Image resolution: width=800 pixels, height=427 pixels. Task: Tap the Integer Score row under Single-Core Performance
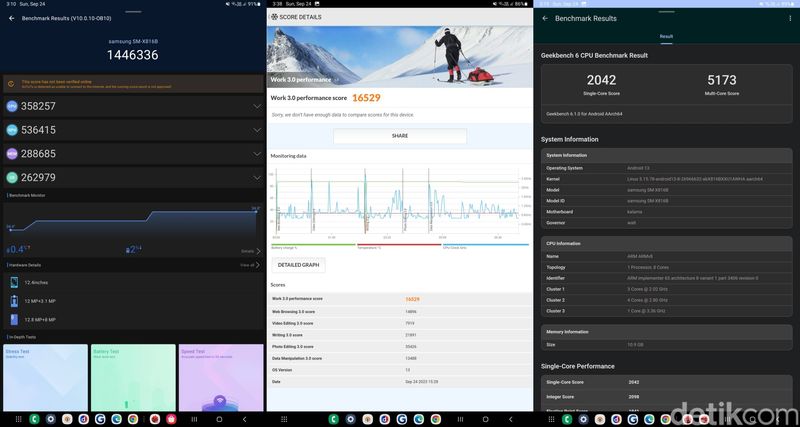point(667,396)
